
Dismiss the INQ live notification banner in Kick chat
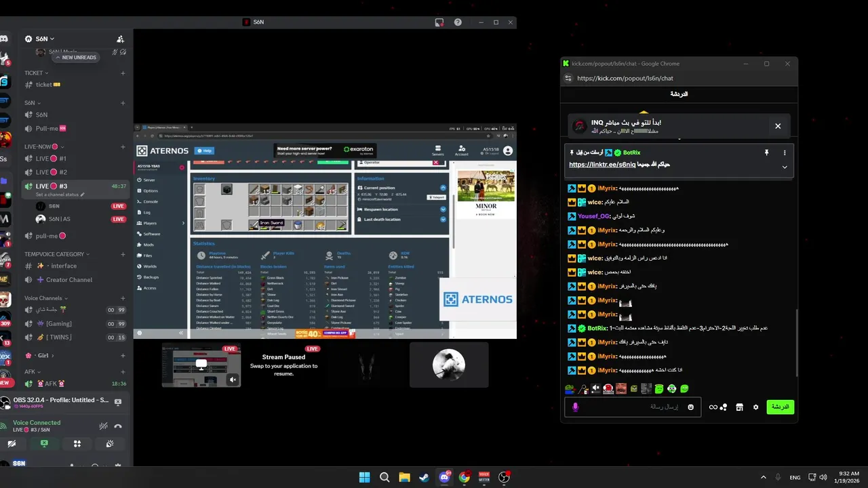(x=778, y=126)
